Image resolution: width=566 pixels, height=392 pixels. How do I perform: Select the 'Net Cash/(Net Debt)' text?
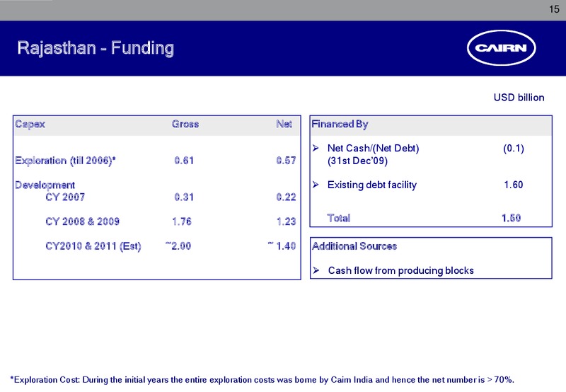(x=374, y=149)
